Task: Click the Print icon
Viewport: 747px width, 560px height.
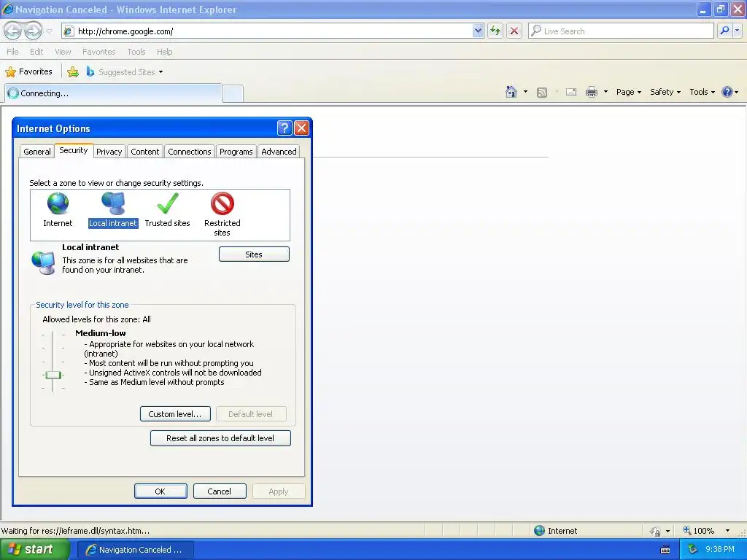Action: coord(591,92)
